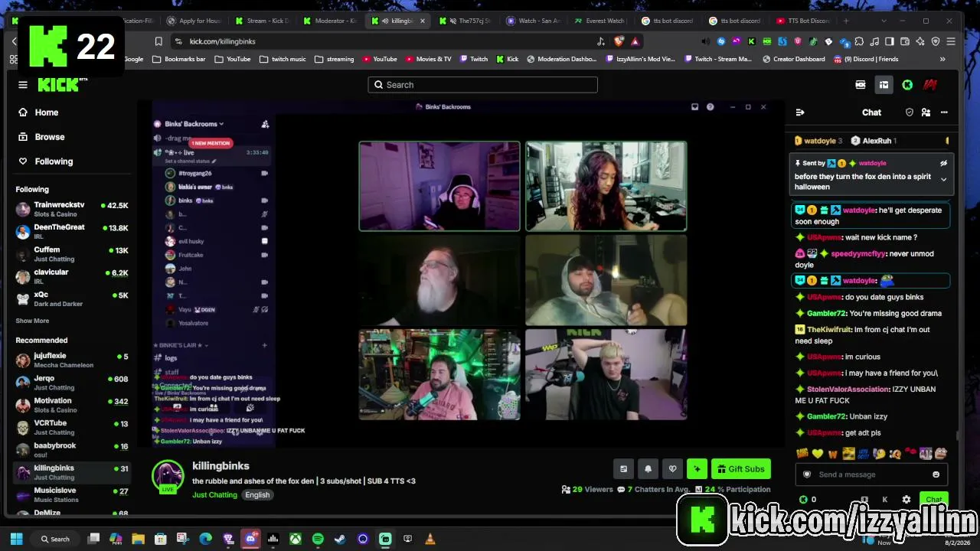
Task: Open the streaming bookmark folder
Action: click(334, 59)
